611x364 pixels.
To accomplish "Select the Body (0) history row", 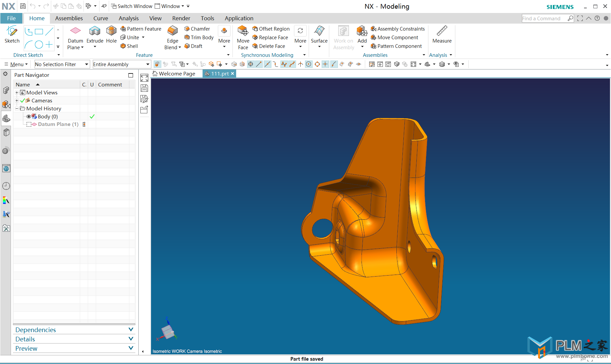I will coord(74,116).
